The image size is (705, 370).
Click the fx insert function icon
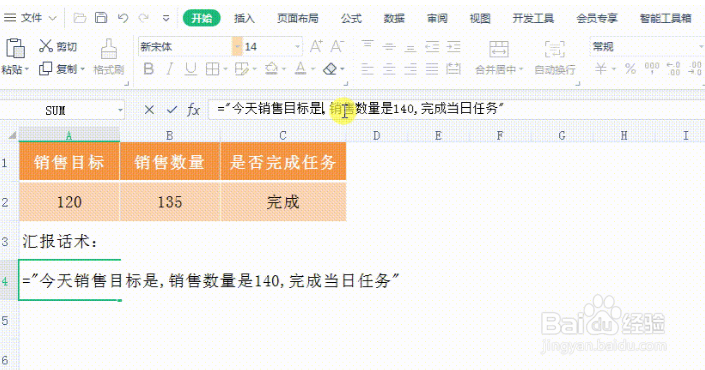tap(193, 109)
